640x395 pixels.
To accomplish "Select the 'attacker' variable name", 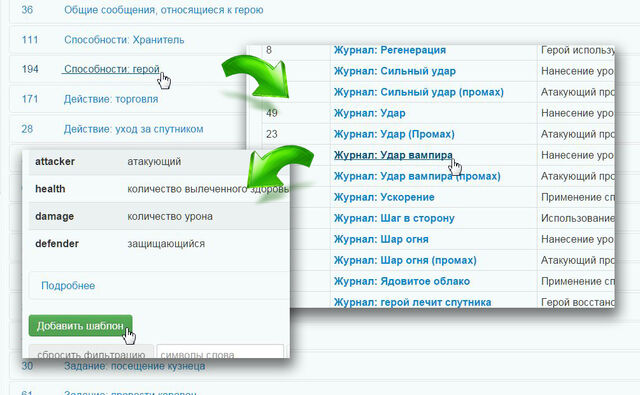I will [55, 162].
